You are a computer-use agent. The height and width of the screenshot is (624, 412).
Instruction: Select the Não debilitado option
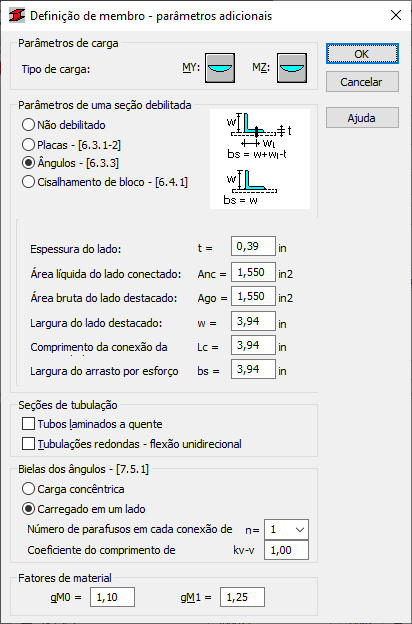[64, 125]
